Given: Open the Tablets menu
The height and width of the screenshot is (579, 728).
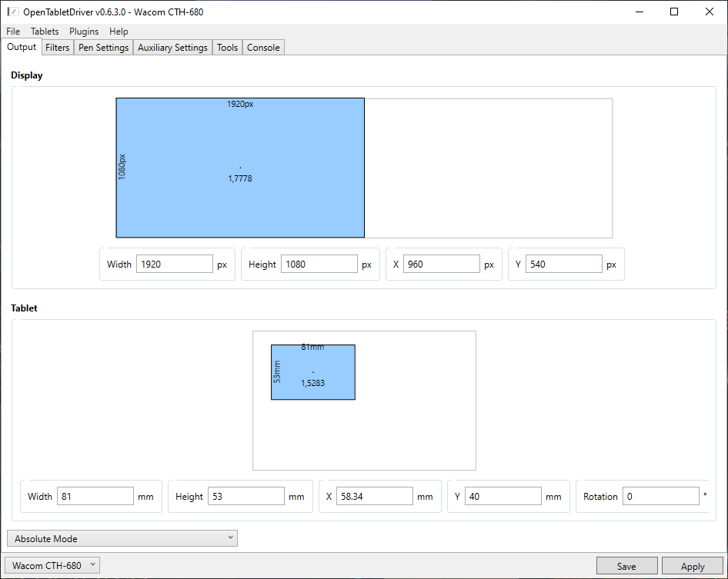Looking at the screenshot, I should (x=45, y=32).
